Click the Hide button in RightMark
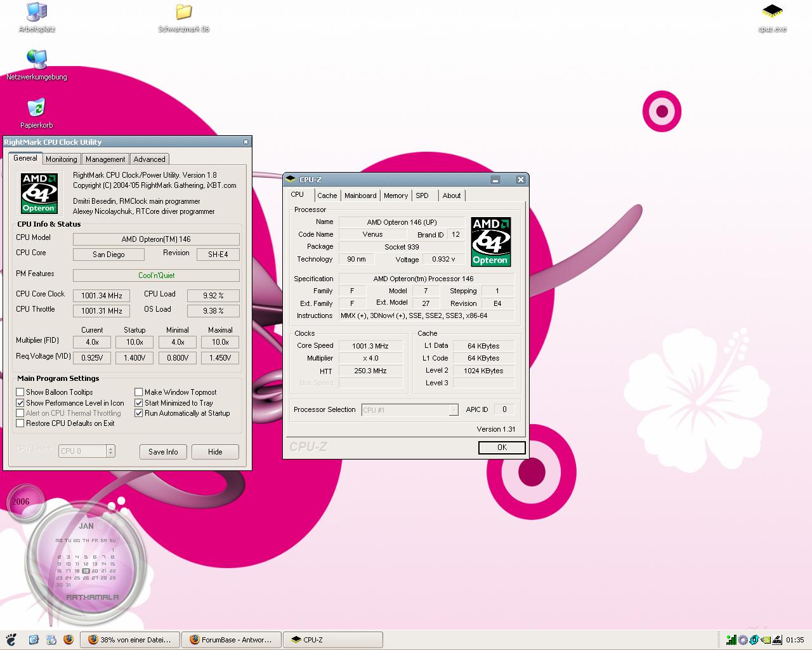Image resolution: width=812 pixels, height=650 pixels. point(215,452)
